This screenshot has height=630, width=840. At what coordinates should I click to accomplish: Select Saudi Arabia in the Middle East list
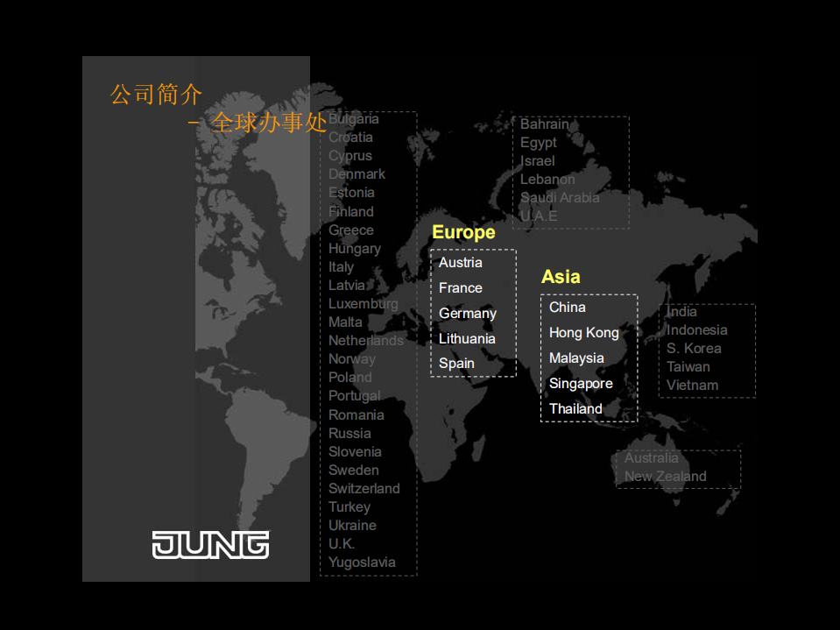click(560, 197)
